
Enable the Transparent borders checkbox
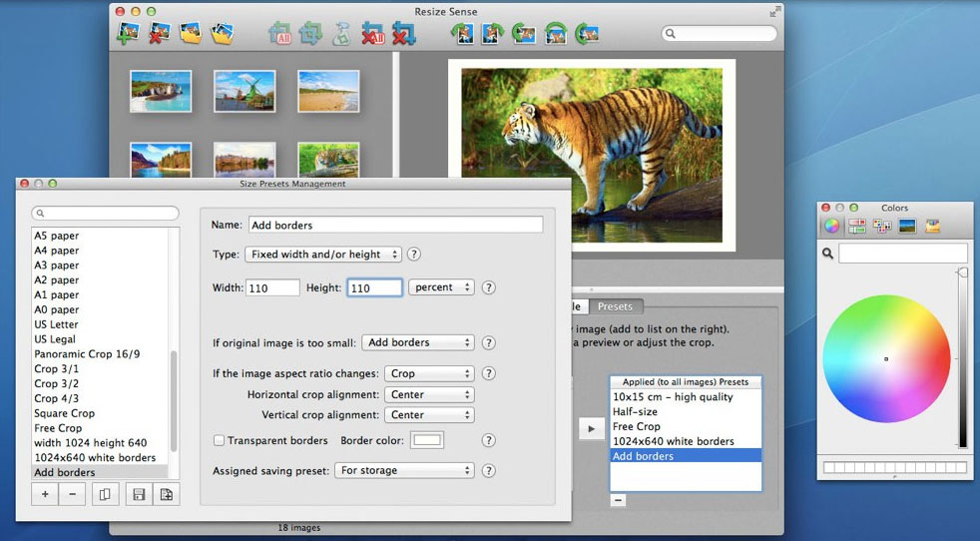click(x=219, y=440)
